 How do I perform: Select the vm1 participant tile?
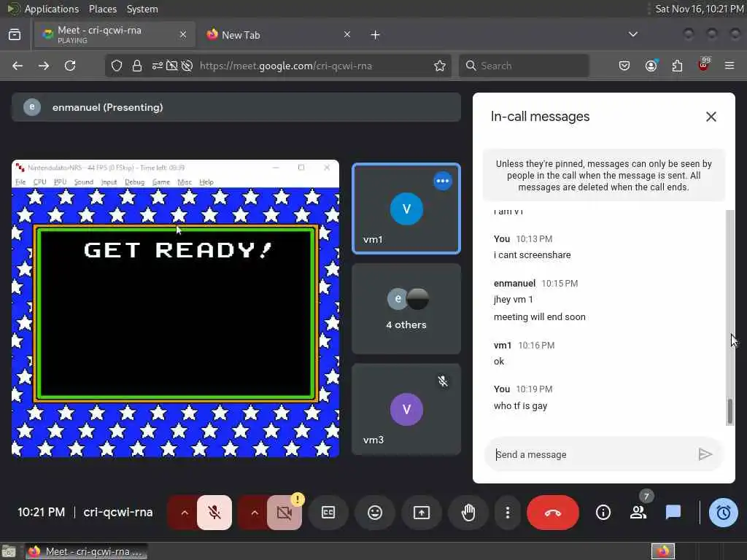pos(406,209)
